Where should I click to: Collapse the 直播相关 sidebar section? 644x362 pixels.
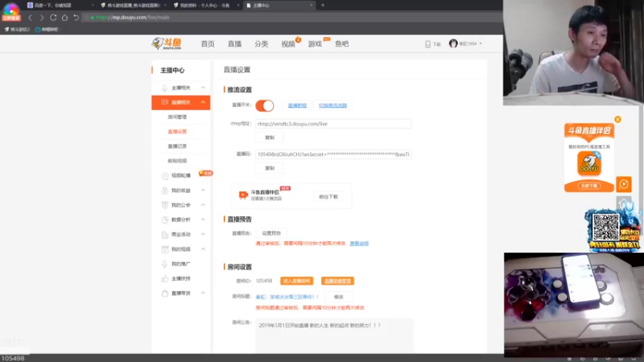coord(203,102)
